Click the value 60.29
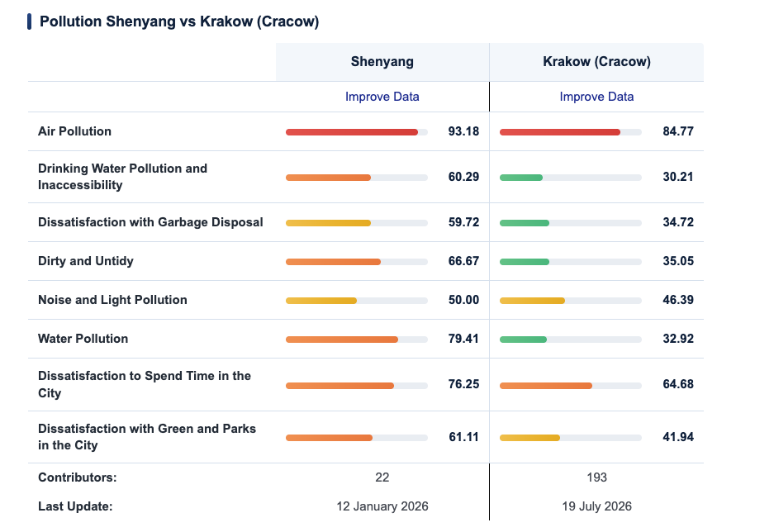The image size is (774, 532). coord(463,177)
